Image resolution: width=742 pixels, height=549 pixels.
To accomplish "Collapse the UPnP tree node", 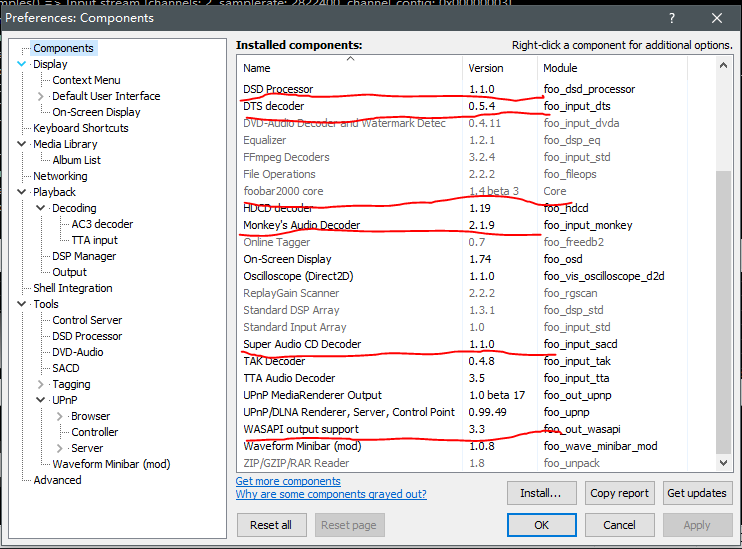I will coord(41,400).
